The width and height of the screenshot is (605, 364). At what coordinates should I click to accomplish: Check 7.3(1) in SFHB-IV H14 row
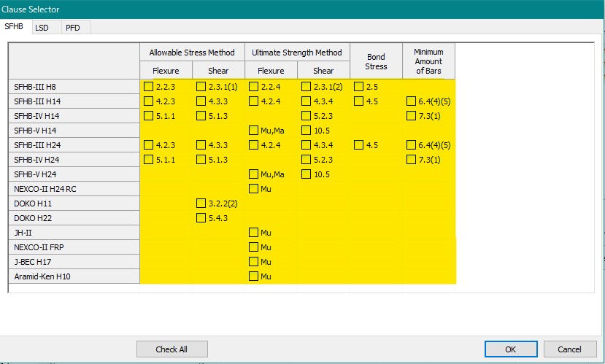click(412, 116)
